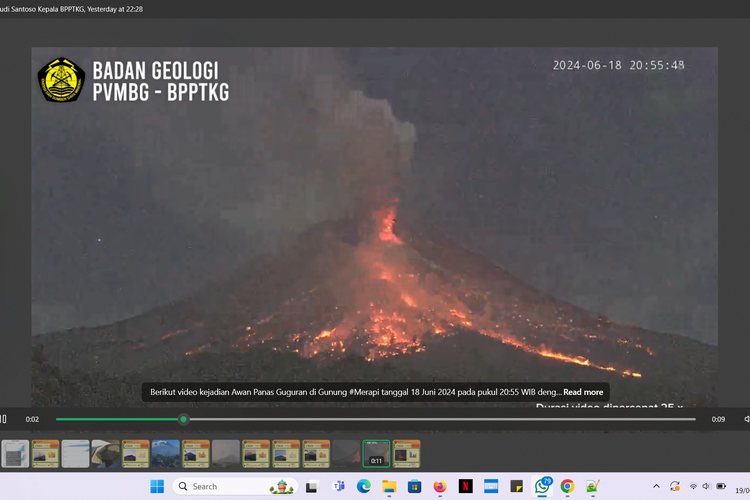Open the last infographic thumbnail after the video

[x=407, y=454]
